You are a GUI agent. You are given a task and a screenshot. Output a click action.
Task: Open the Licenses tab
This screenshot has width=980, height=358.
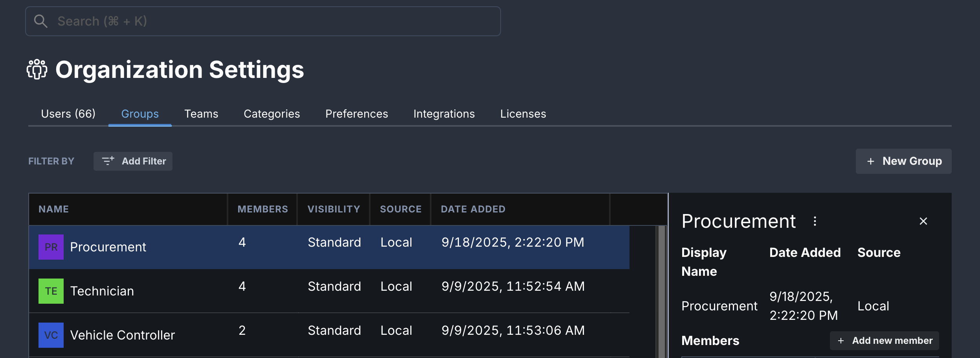[523, 114]
